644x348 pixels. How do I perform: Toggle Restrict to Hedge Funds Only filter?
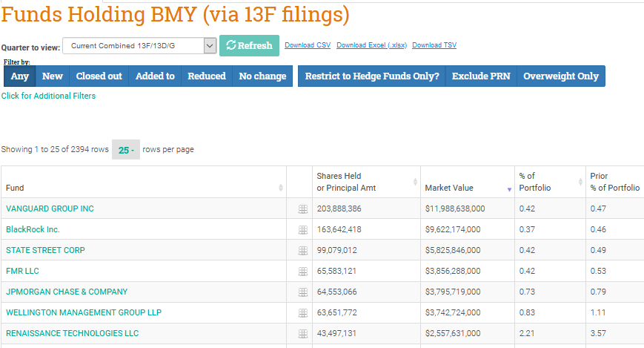pyautogui.click(x=372, y=76)
